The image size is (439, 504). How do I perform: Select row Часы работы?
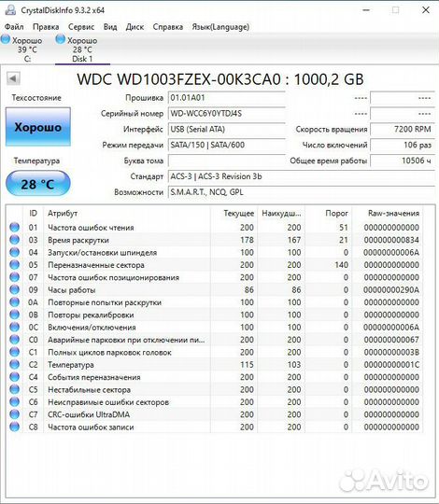[214, 289]
